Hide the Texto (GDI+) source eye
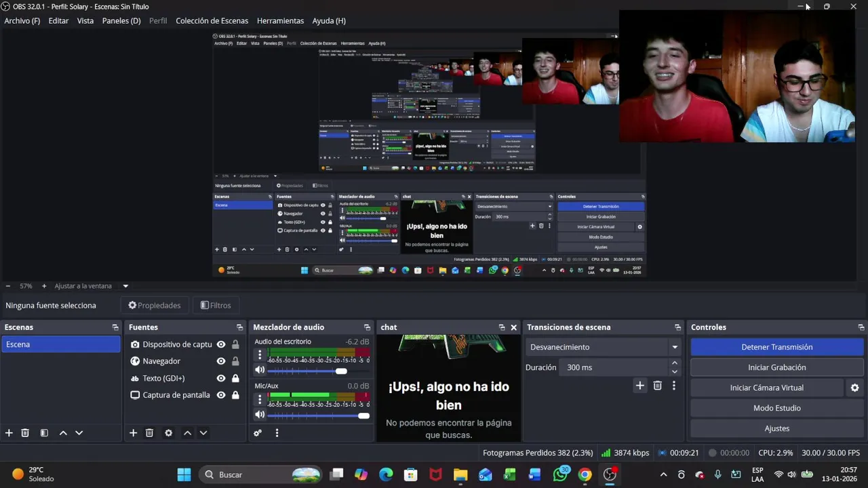868x488 pixels. [x=221, y=378]
